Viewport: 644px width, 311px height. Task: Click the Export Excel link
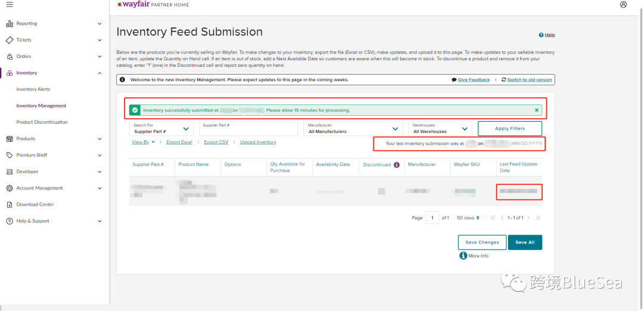pos(179,142)
